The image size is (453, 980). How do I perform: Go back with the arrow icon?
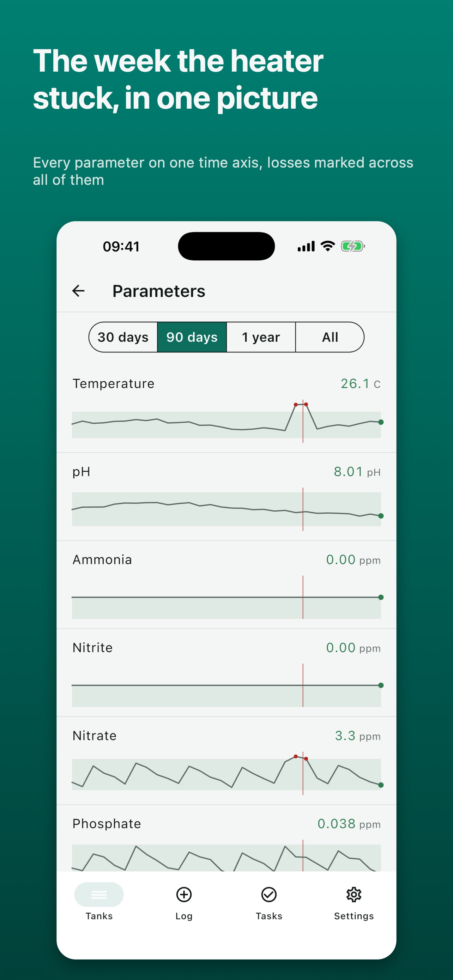78,291
